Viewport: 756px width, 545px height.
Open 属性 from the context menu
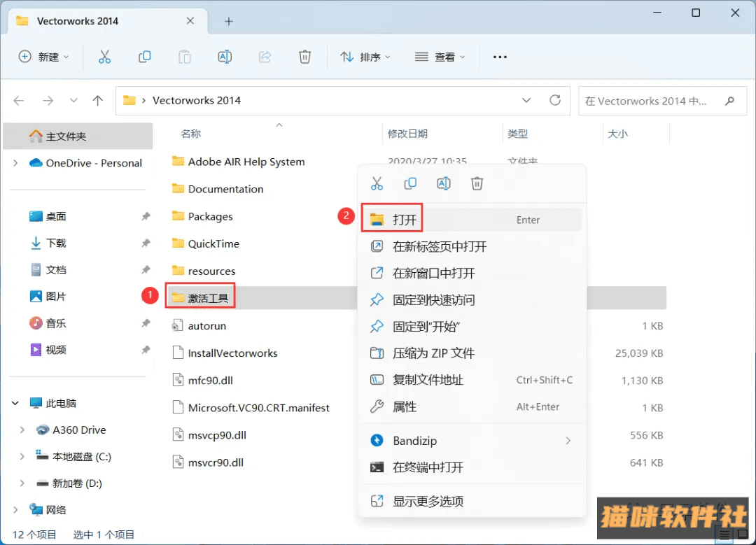click(472, 406)
